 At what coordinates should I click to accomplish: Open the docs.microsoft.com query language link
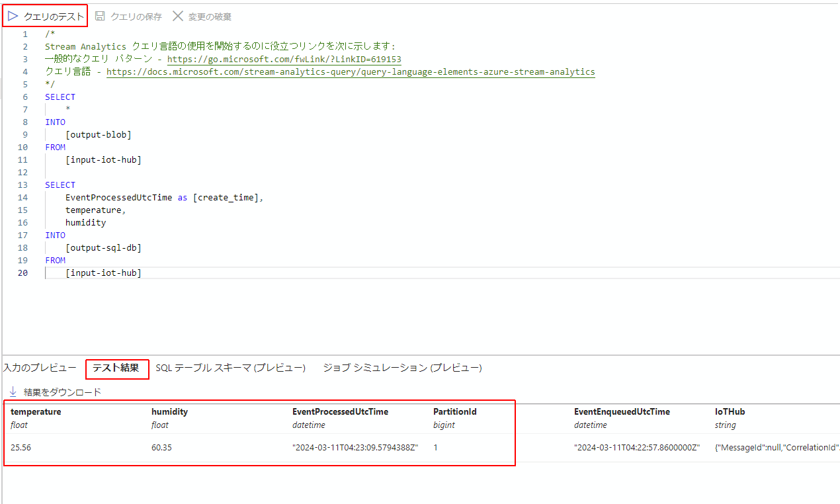coord(351,71)
